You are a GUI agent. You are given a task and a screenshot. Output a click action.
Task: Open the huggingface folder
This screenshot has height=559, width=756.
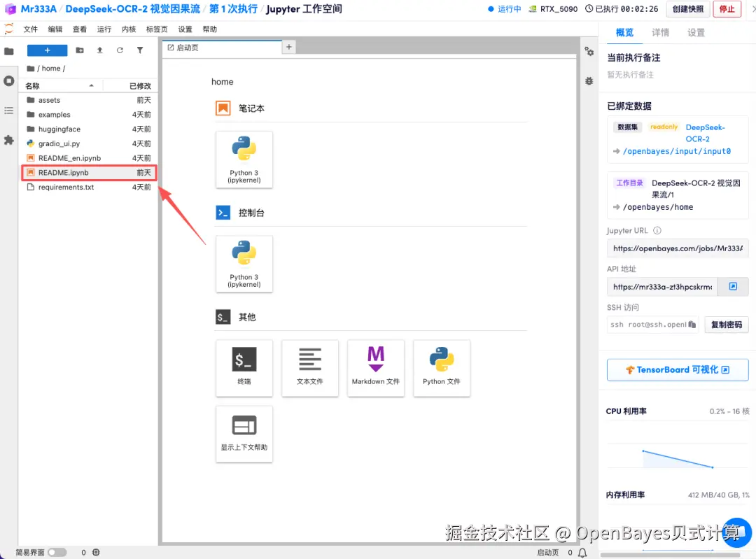[x=89, y=129]
